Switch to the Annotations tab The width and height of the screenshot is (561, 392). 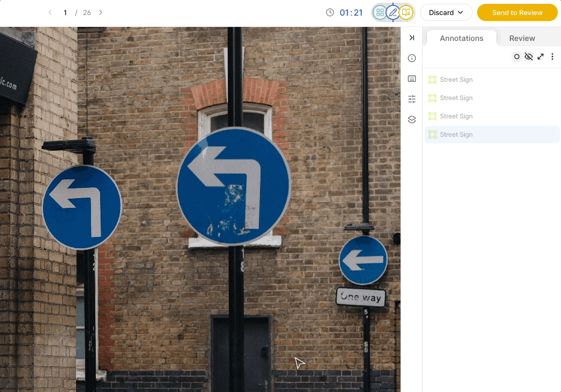(461, 38)
